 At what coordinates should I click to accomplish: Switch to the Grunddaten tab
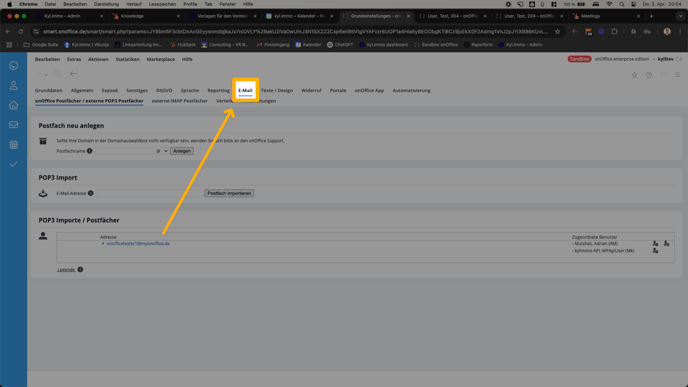point(49,90)
